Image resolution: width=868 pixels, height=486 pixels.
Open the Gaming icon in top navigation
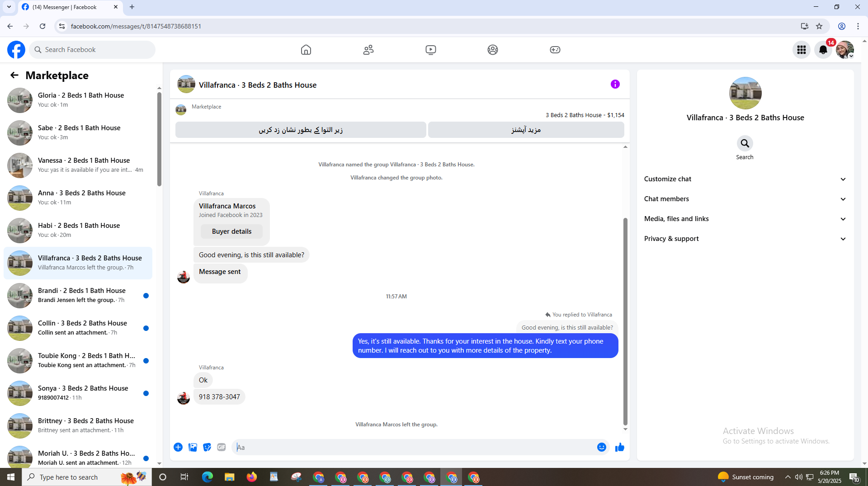pos(555,50)
